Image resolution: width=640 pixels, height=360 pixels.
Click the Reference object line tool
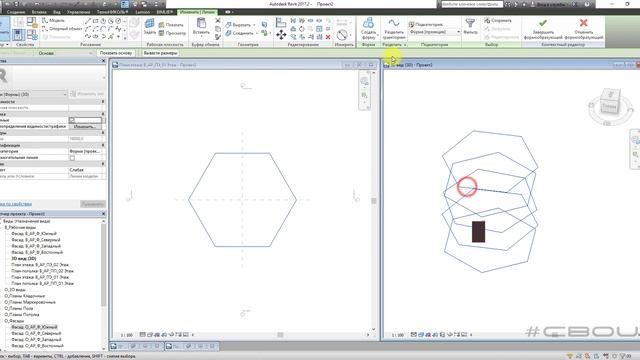[x=62, y=29]
